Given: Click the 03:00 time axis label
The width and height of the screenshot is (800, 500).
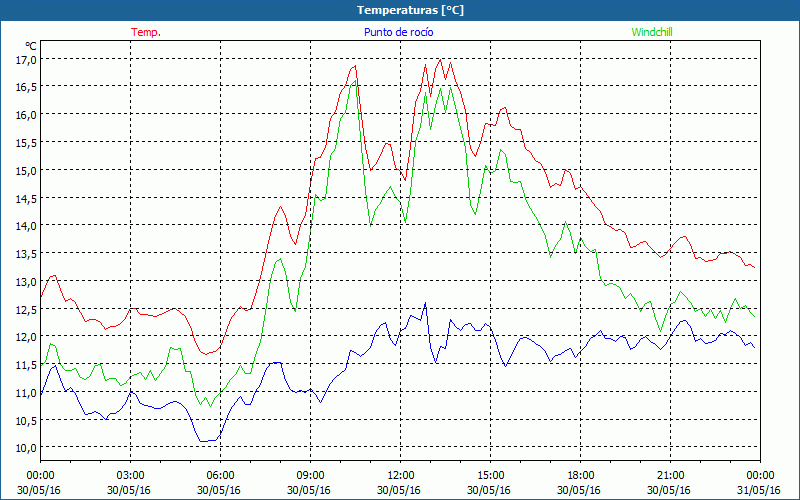Looking at the screenshot, I should pyautogui.click(x=130, y=476).
